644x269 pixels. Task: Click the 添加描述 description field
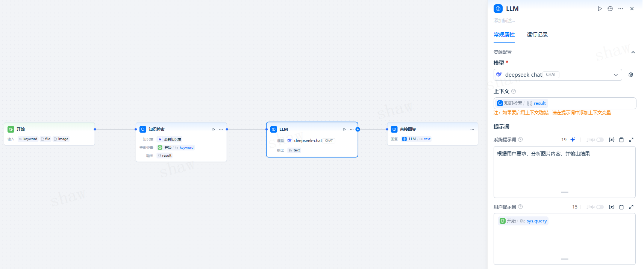pyautogui.click(x=505, y=21)
